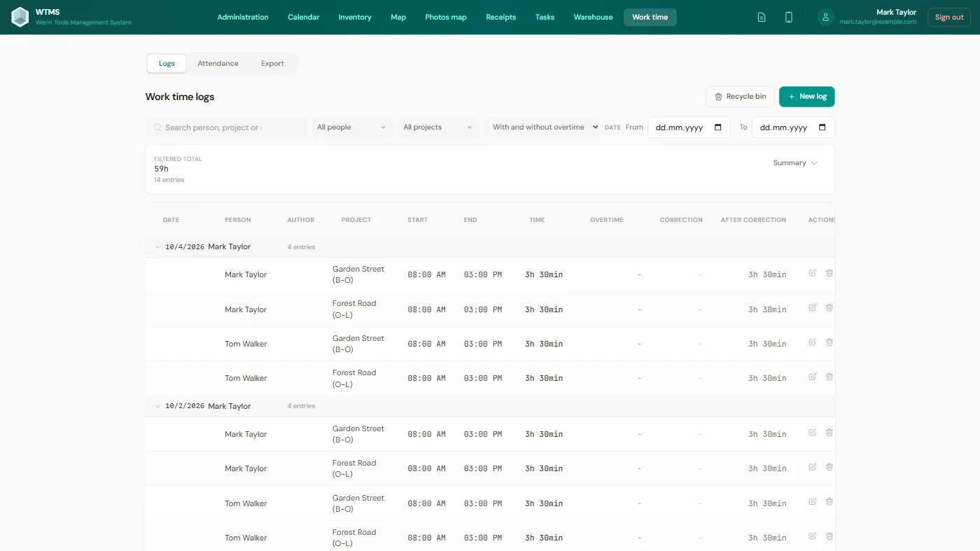980x551 pixels.
Task: Open the calendar picker in the To date field
Action: point(822,127)
